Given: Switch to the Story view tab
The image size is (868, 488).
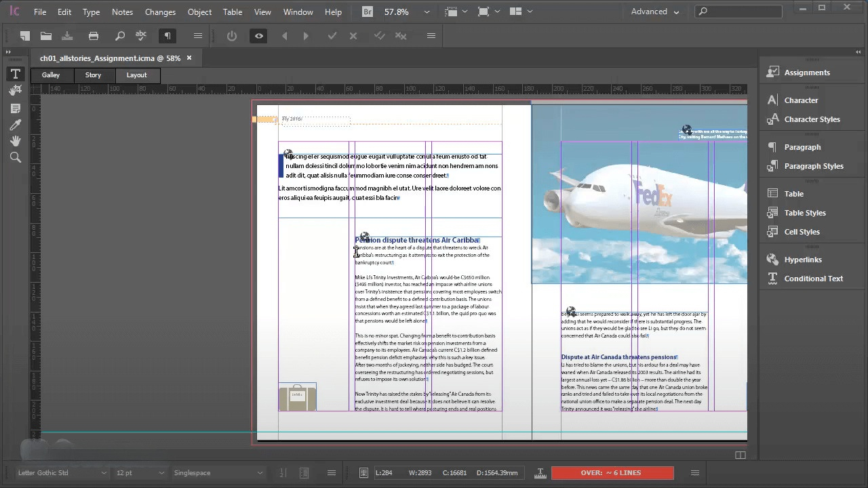Looking at the screenshot, I should point(93,75).
